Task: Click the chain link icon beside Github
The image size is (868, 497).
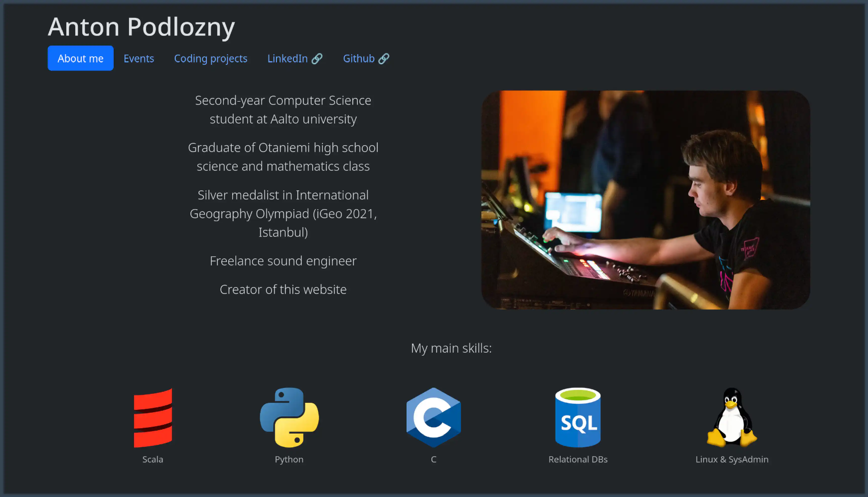Action: 384,58
